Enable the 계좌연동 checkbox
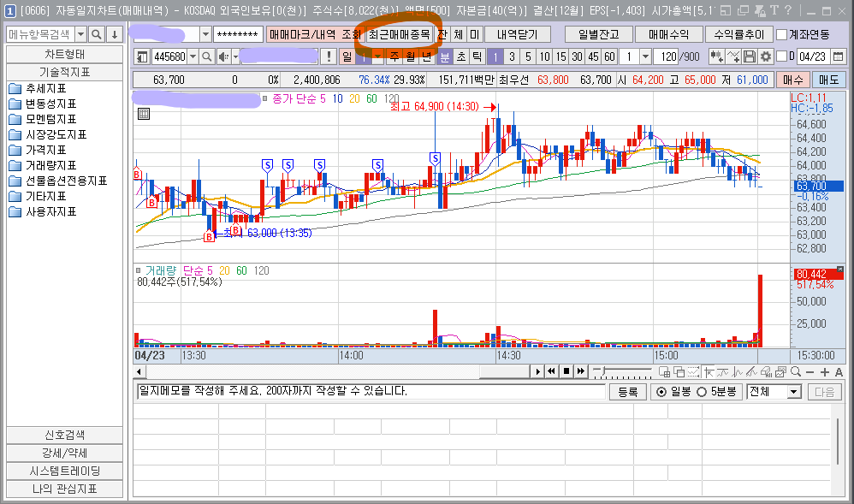The width and height of the screenshot is (854, 504). tap(782, 34)
